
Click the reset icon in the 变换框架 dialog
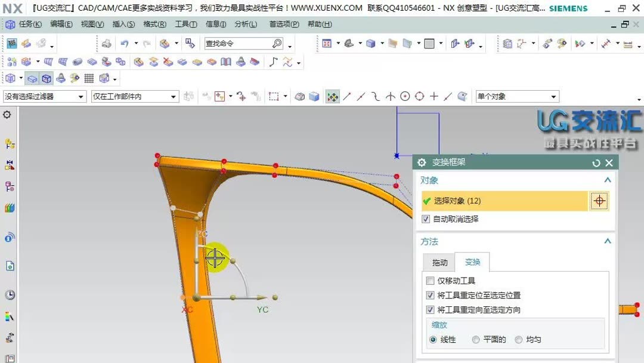pyautogui.click(x=596, y=162)
